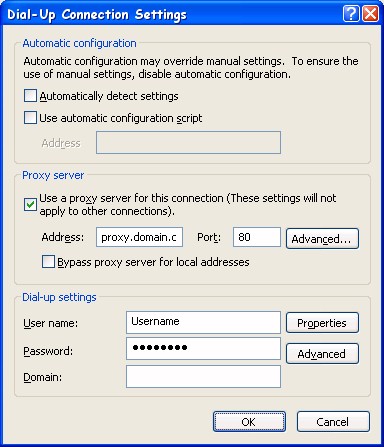This screenshot has height=447, width=384.
Task: Click the Help question mark title bar icon
Action: tap(351, 14)
